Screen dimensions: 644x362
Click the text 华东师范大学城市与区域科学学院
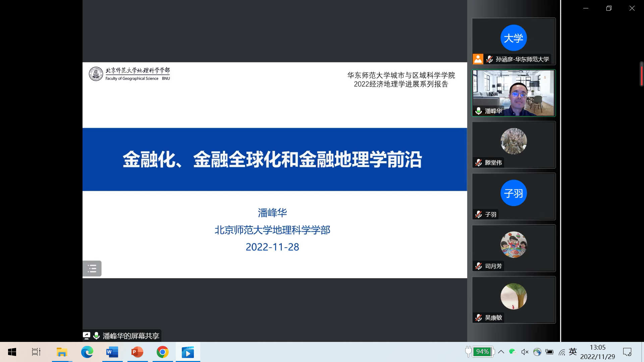(401, 75)
